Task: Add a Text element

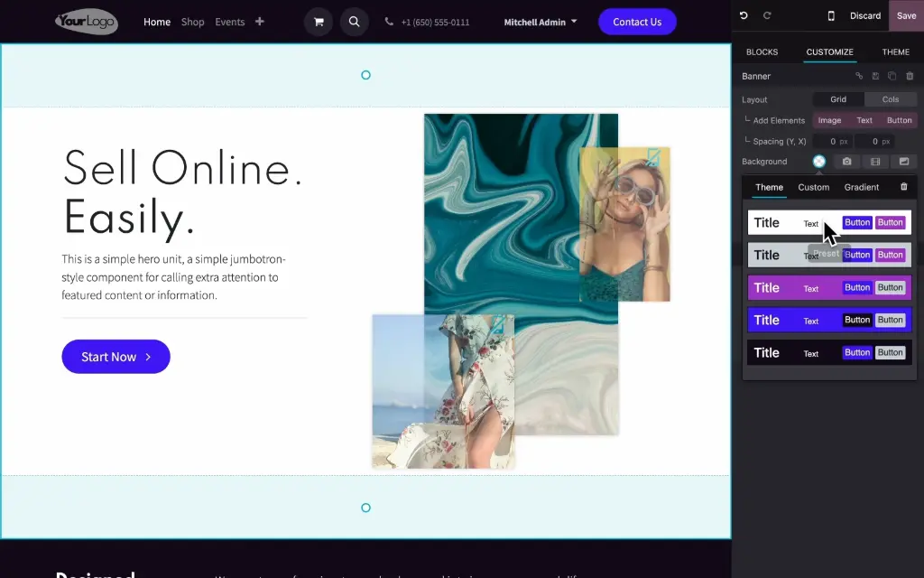Action: point(864,120)
